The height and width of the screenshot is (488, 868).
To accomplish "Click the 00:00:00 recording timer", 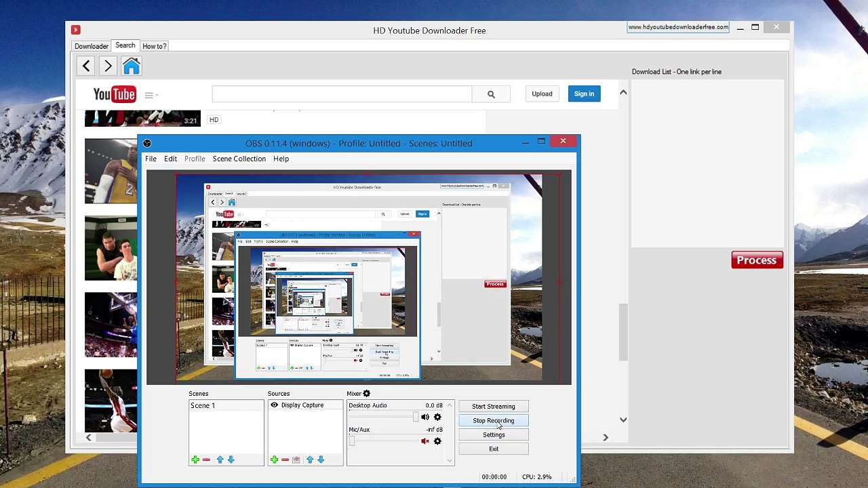I will coord(494,476).
